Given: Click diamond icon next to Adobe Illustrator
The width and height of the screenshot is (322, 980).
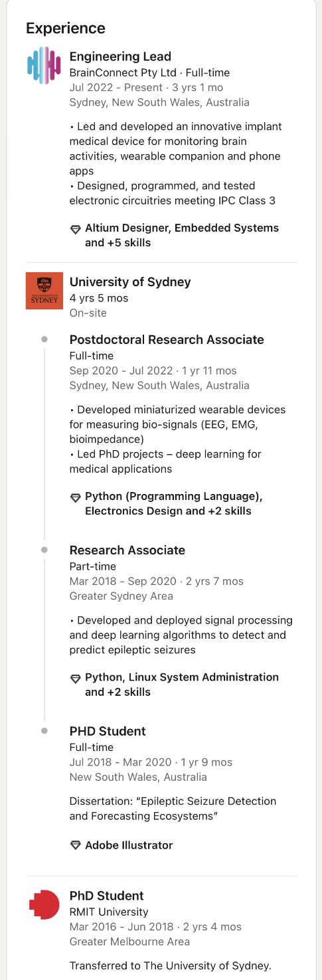Looking at the screenshot, I should (x=76, y=846).
